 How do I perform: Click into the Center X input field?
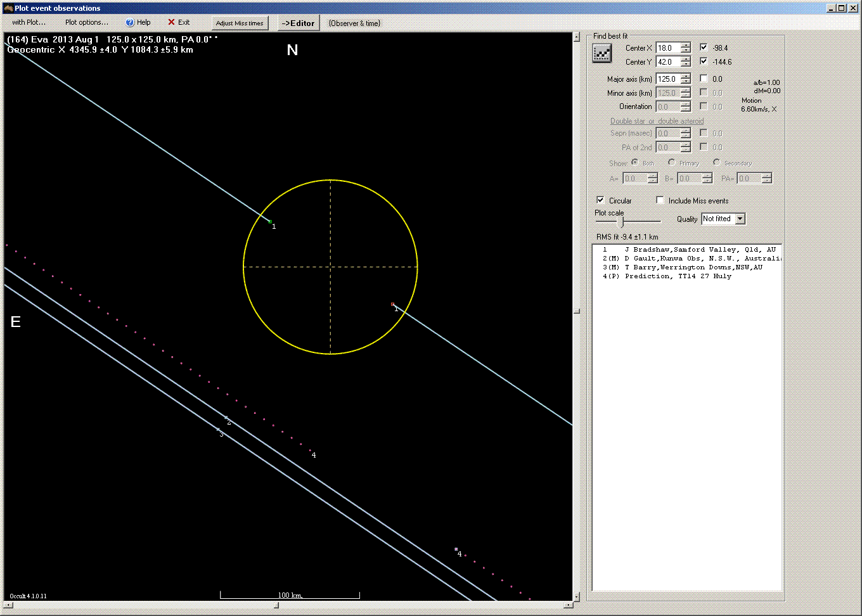[668, 48]
